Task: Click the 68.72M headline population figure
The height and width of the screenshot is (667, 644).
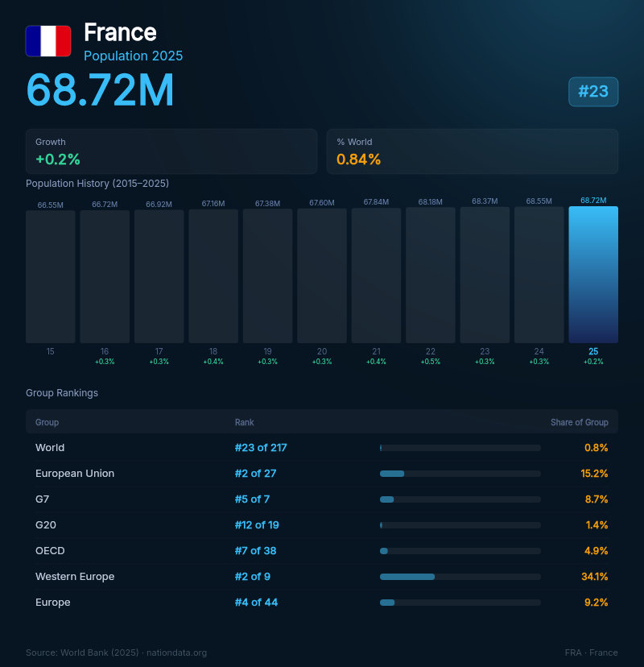Action: tap(100, 89)
